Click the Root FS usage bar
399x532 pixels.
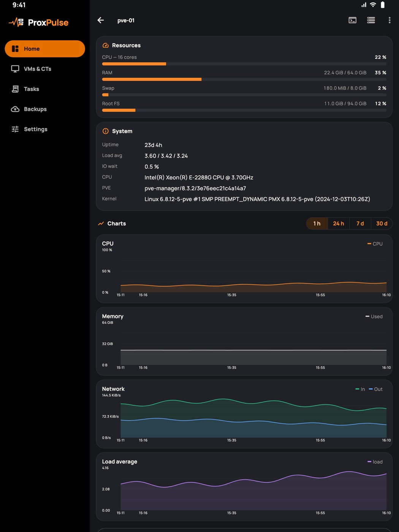click(x=244, y=110)
